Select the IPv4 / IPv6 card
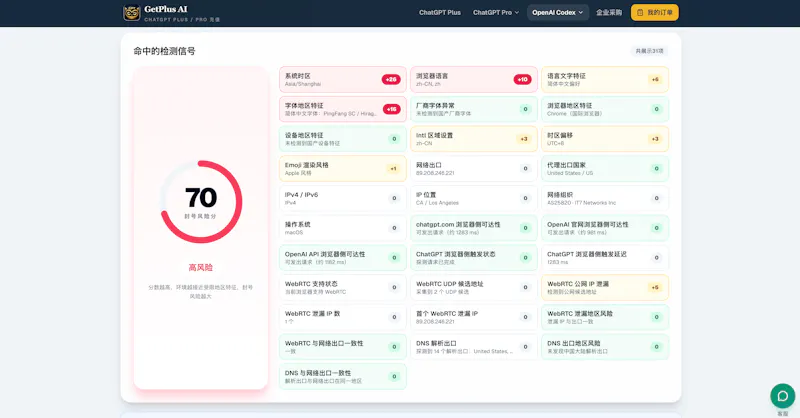800x418 pixels. tap(343, 199)
